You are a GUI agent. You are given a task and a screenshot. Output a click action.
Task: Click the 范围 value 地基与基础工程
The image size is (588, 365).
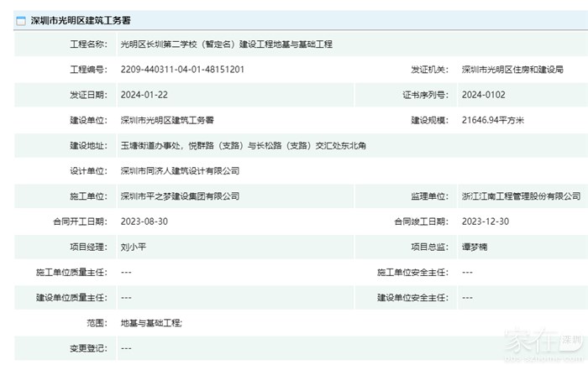(x=151, y=322)
